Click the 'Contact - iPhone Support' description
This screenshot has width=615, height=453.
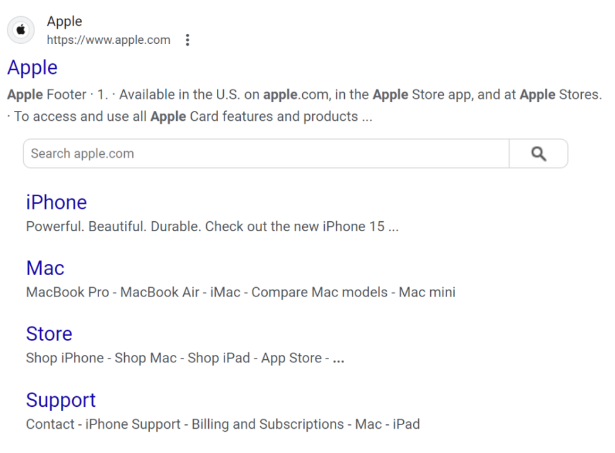coord(223,424)
